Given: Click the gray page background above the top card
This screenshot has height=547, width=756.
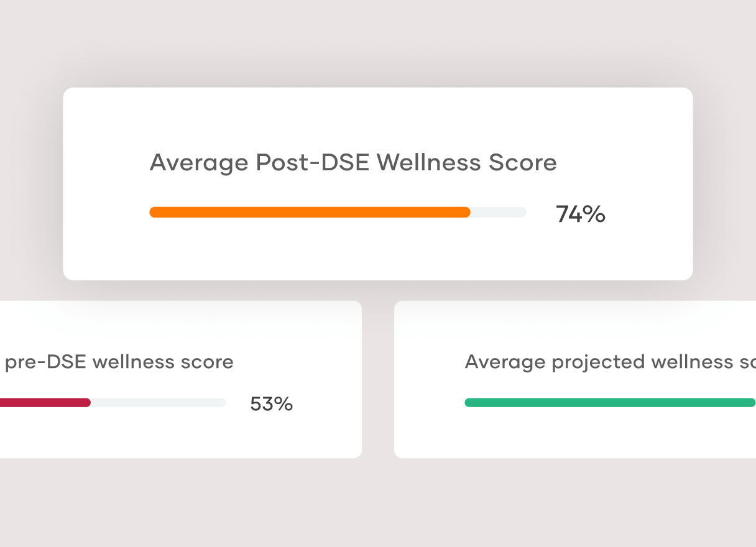Looking at the screenshot, I should (378, 44).
